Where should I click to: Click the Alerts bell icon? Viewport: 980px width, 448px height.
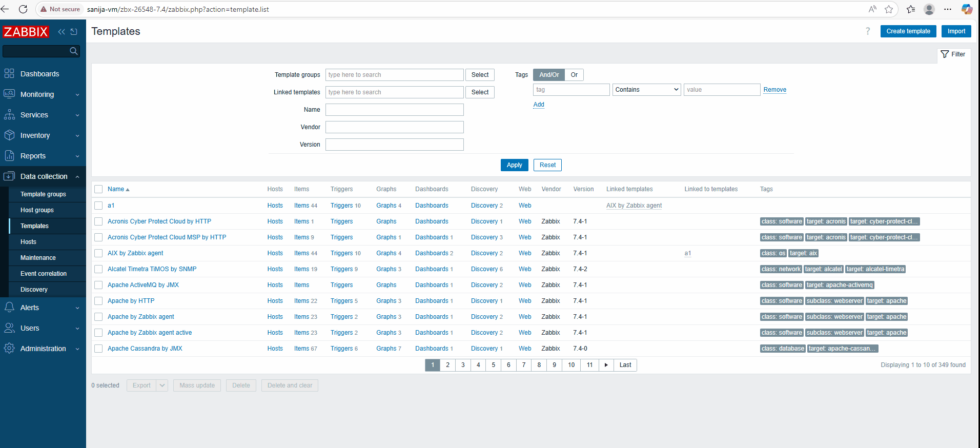coord(9,308)
